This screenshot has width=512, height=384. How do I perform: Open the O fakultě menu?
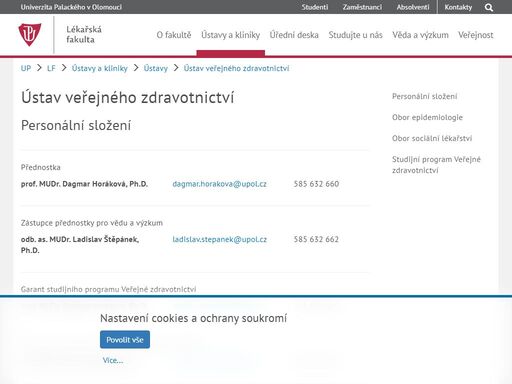pyautogui.click(x=174, y=35)
